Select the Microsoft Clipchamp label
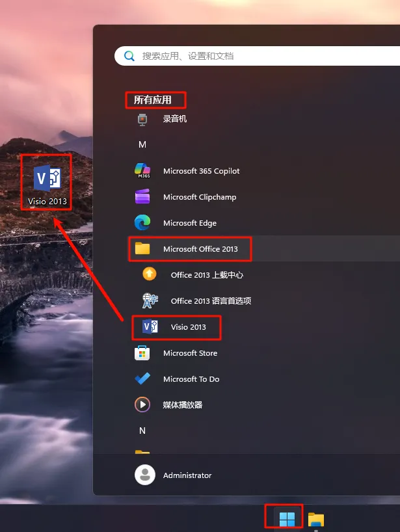Screen dimensions: 400x532 200,197
